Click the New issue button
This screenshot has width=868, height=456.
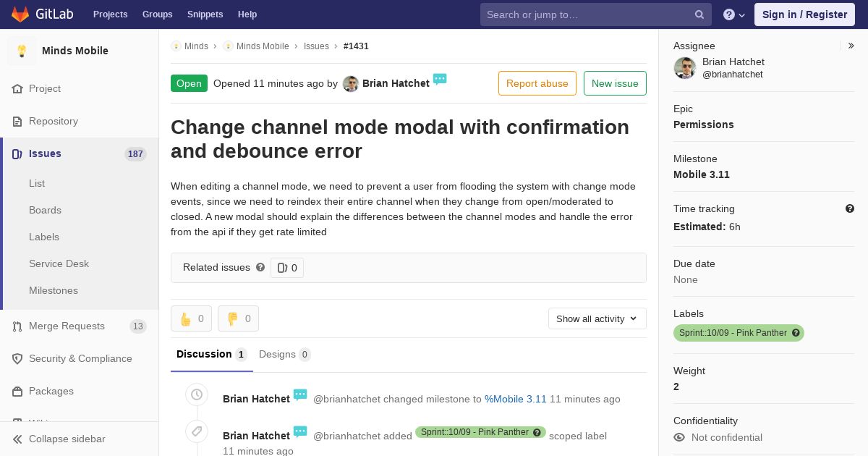(x=615, y=83)
